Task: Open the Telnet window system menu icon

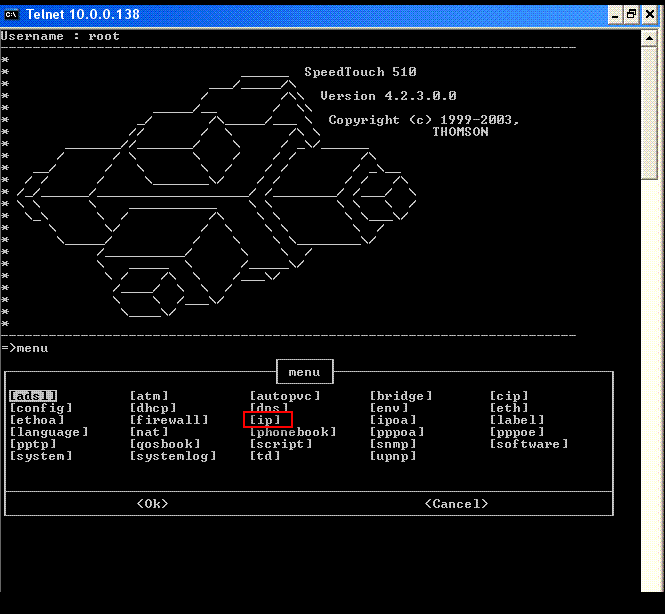Action: coord(11,14)
